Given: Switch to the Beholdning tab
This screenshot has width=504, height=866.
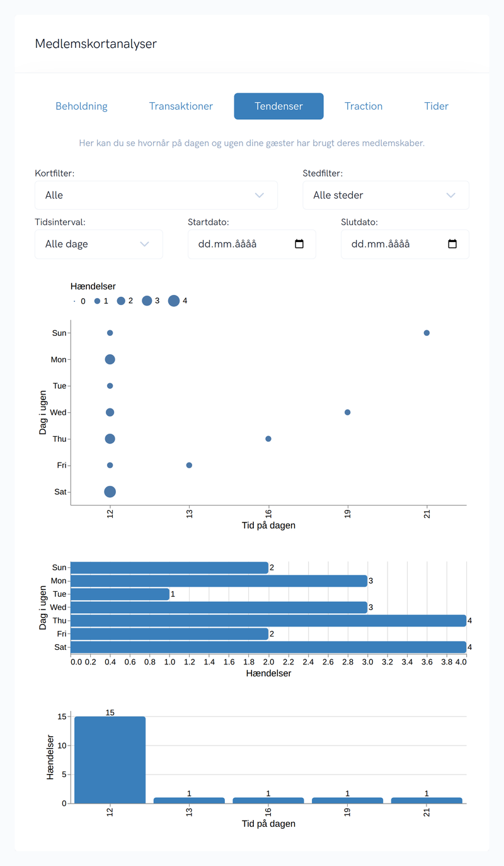Looking at the screenshot, I should coord(81,106).
